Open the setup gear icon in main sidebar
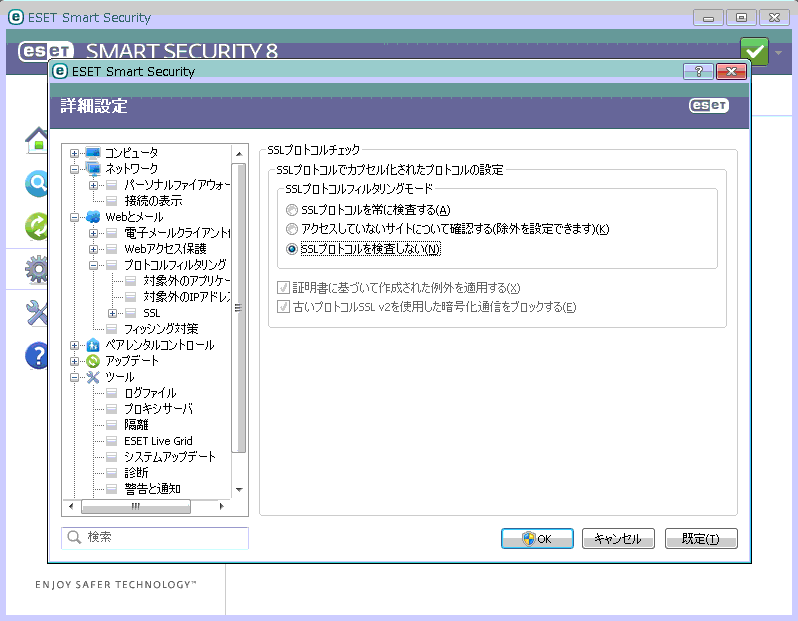This screenshot has height=621, width=798. pos(37,269)
